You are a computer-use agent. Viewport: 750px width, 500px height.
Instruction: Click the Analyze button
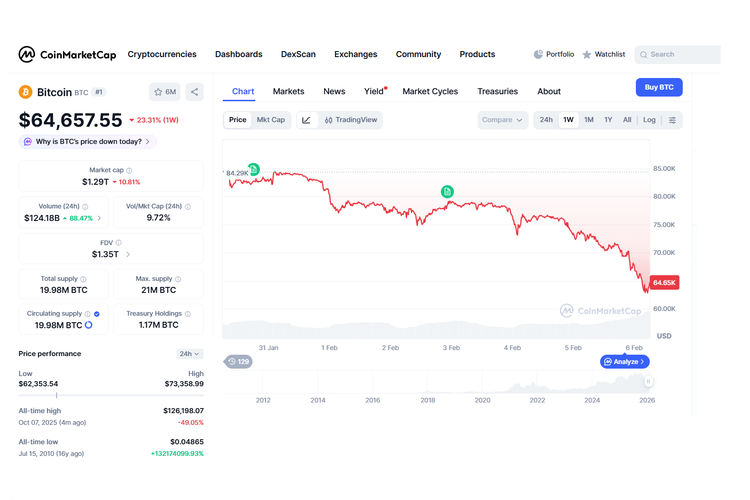pos(624,362)
